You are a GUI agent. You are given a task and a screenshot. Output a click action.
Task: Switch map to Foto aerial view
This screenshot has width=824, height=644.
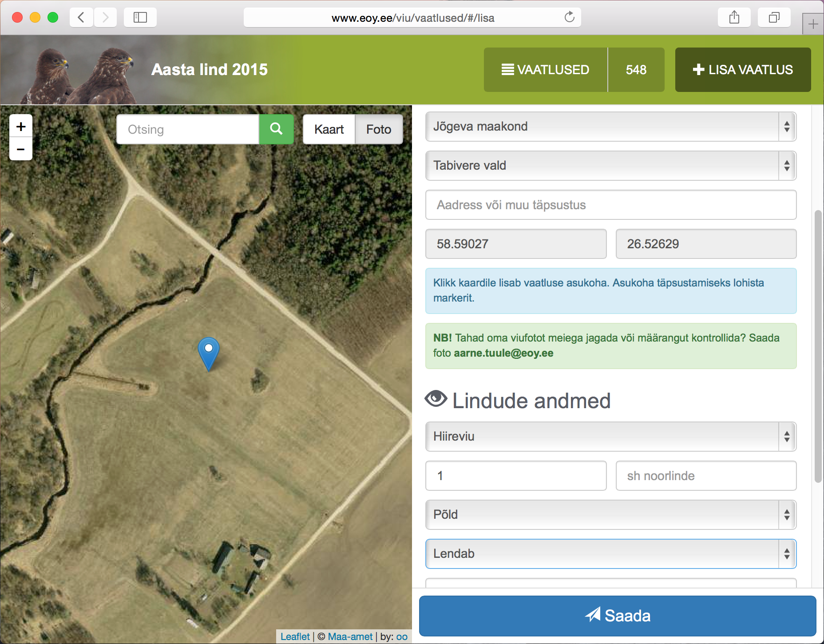point(379,129)
